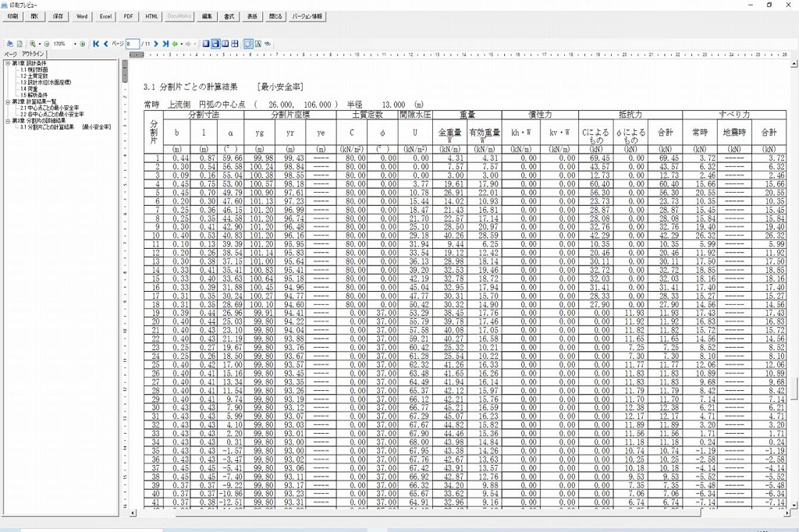Click the document vertical scrollbar up arrow
The width and height of the screenshot is (799, 532).
pyautogui.click(x=794, y=64)
